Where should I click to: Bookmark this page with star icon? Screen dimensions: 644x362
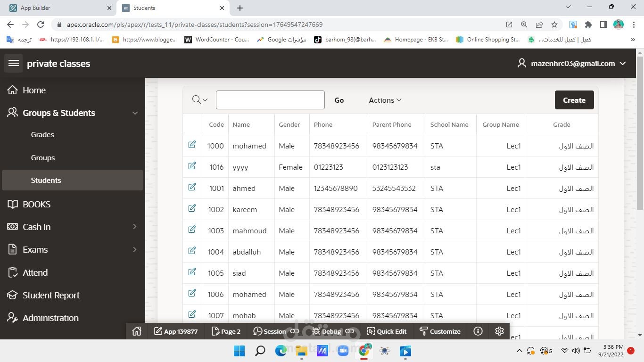554,25
